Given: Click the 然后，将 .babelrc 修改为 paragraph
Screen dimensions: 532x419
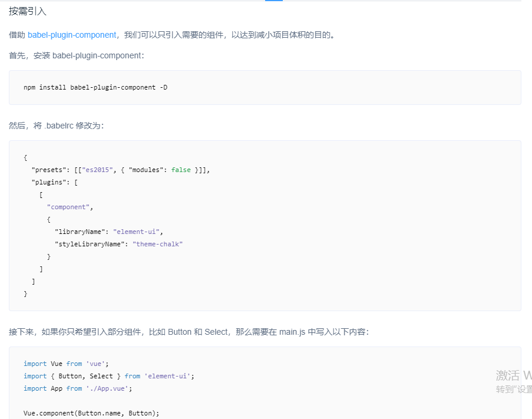Looking at the screenshot, I should 56,126.
